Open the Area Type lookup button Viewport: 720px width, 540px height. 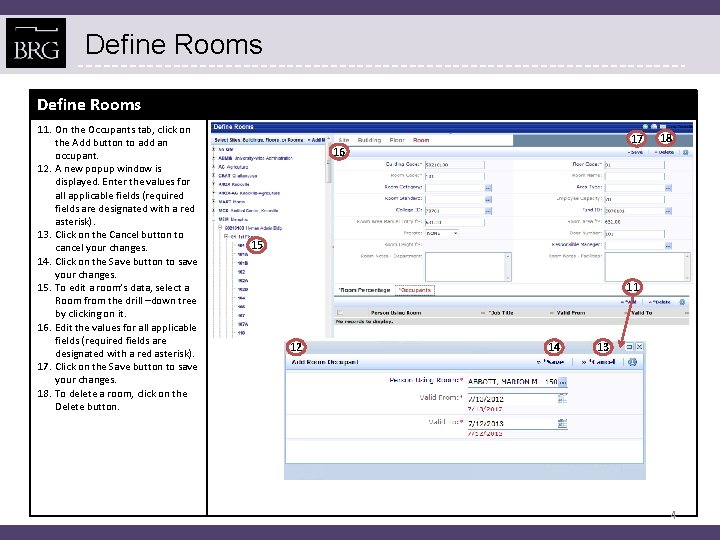coord(668,188)
